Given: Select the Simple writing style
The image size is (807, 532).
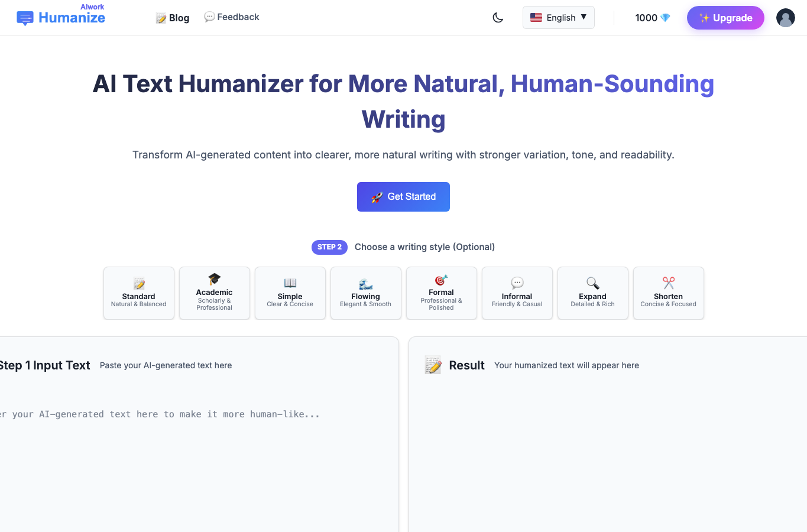Looking at the screenshot, I should tap(290, 293).
